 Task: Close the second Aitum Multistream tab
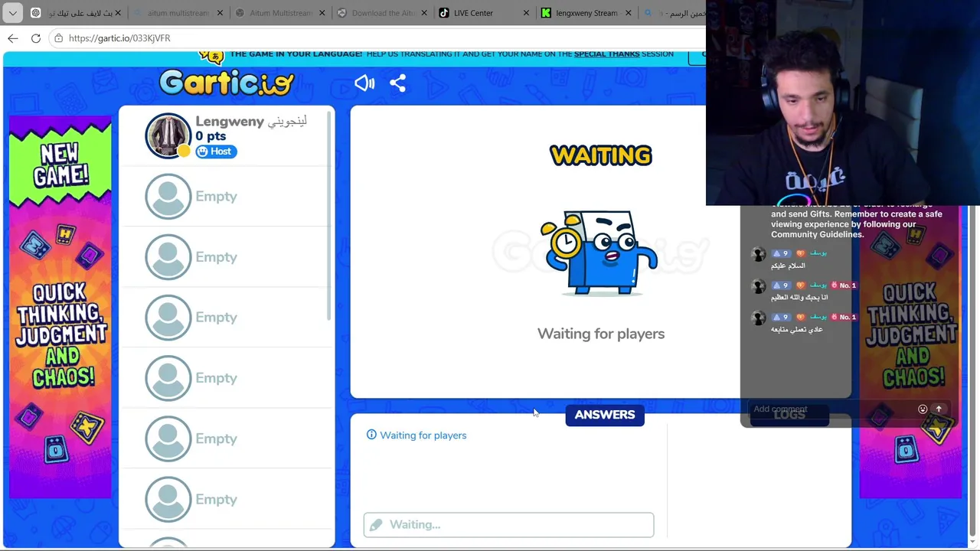pos(322,13)
